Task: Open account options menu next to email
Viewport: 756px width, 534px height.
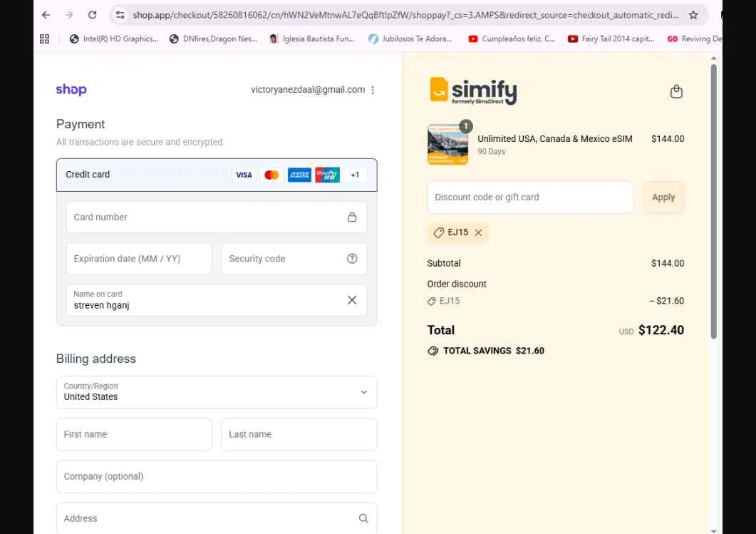Action: click(373, 90)
